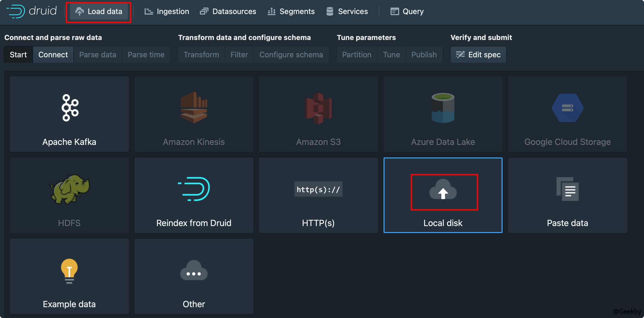The image size is (644, 318).
Task: Choose the Example data lightbulb icon
Action: [x=69, y=271]
